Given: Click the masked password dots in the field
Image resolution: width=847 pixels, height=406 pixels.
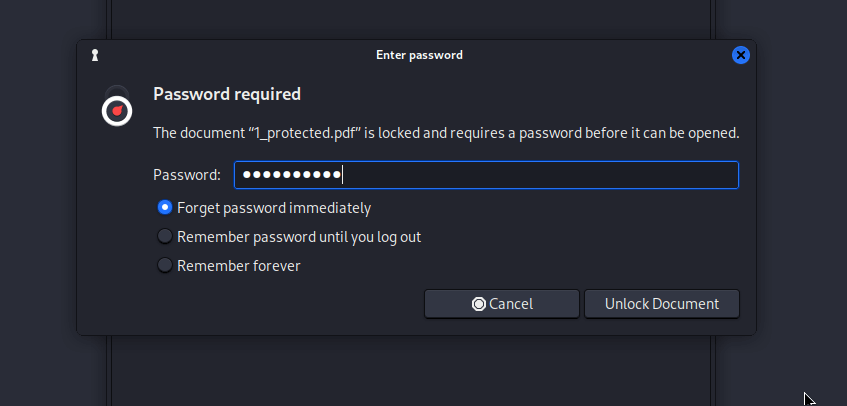Looking at the screenshot, I should tap(292, 175).
